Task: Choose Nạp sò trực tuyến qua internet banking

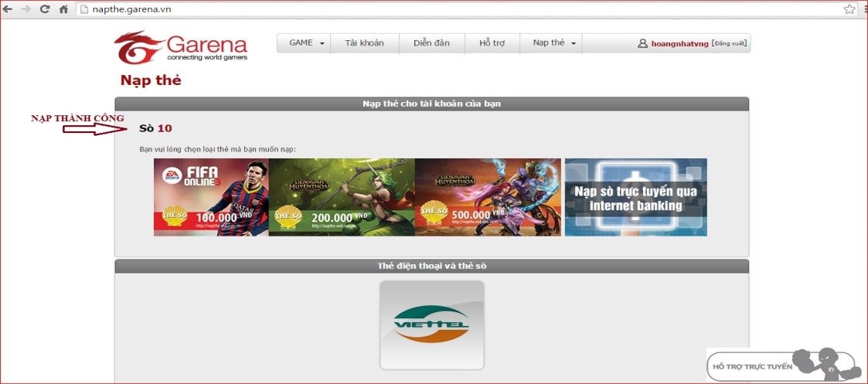Action: tap(635, 198)
